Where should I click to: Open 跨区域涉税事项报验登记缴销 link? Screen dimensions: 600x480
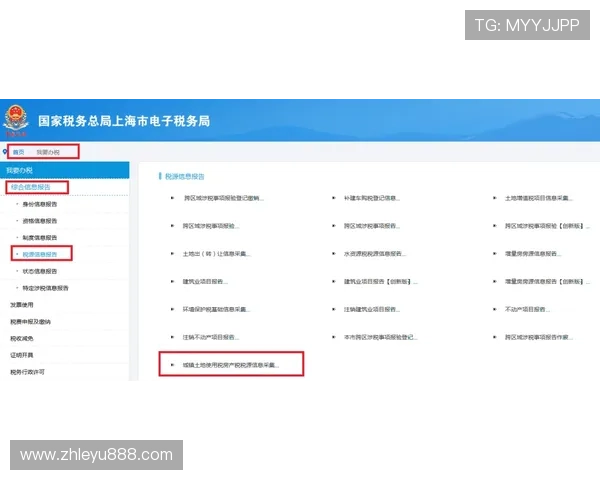point(224,198)
